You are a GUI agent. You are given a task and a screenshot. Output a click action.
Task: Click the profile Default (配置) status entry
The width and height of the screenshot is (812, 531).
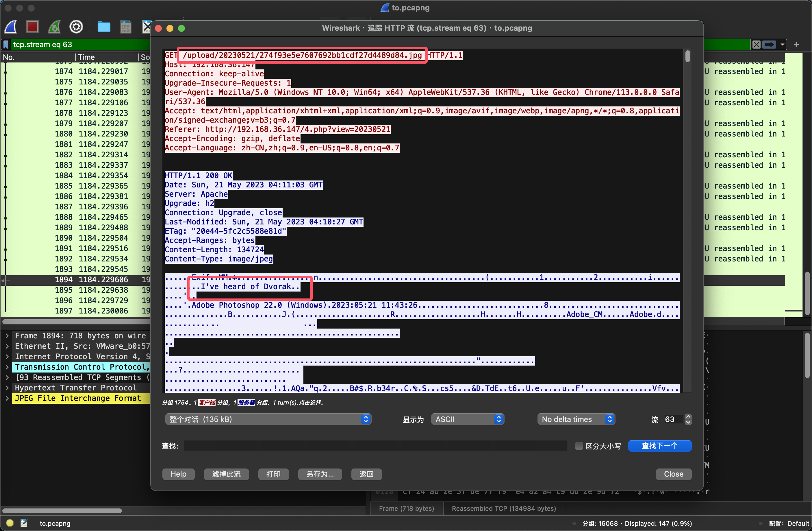tap(789, 523)
